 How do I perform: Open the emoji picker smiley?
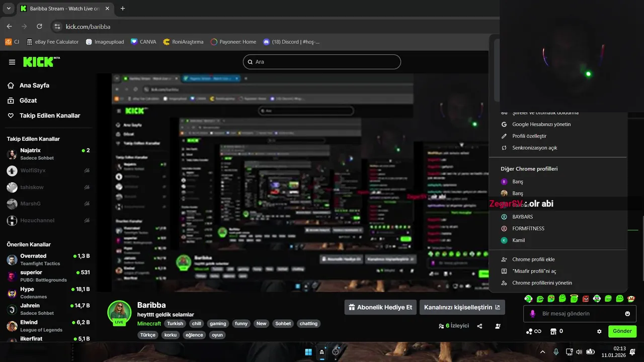pos(627,314)
